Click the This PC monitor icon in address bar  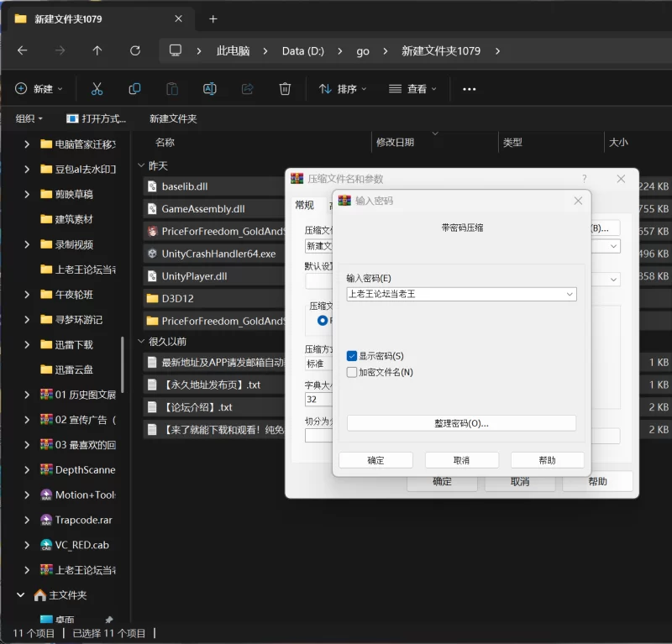point(176,50)
